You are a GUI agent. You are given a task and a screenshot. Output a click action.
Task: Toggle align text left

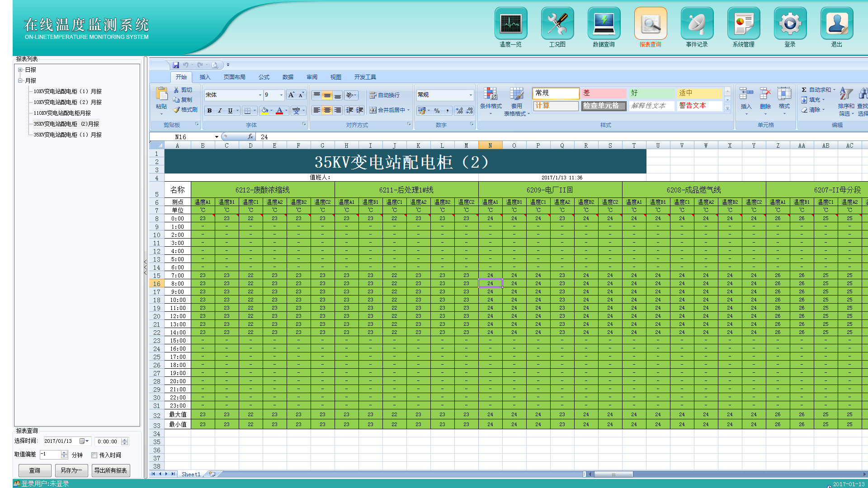[x=316, y=110]
